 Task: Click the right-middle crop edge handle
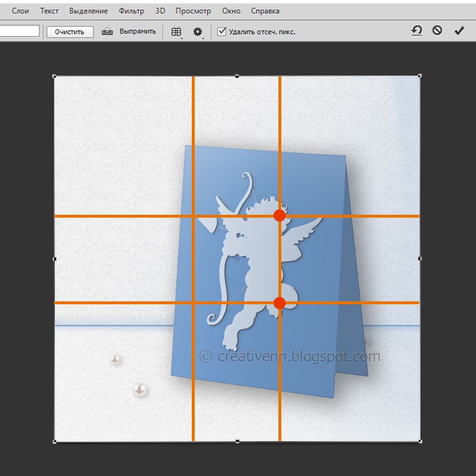(420, 259)
